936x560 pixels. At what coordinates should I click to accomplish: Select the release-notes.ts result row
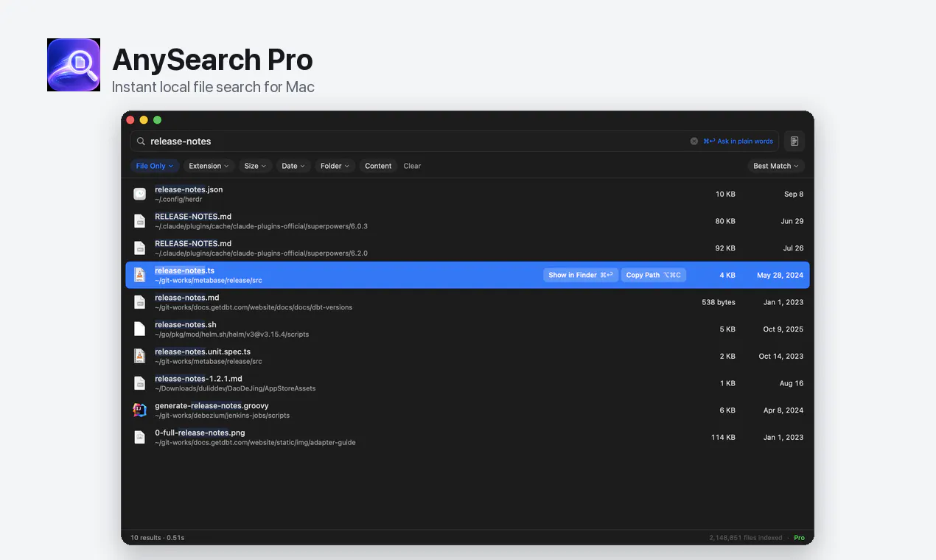[x=467, y=275]
